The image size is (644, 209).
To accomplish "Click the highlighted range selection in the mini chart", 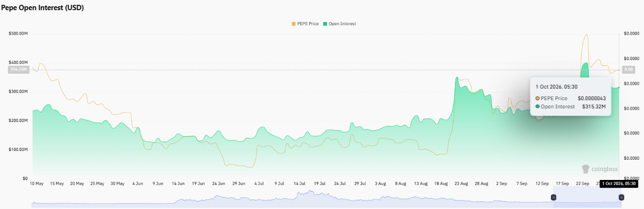I will (587, 197).
